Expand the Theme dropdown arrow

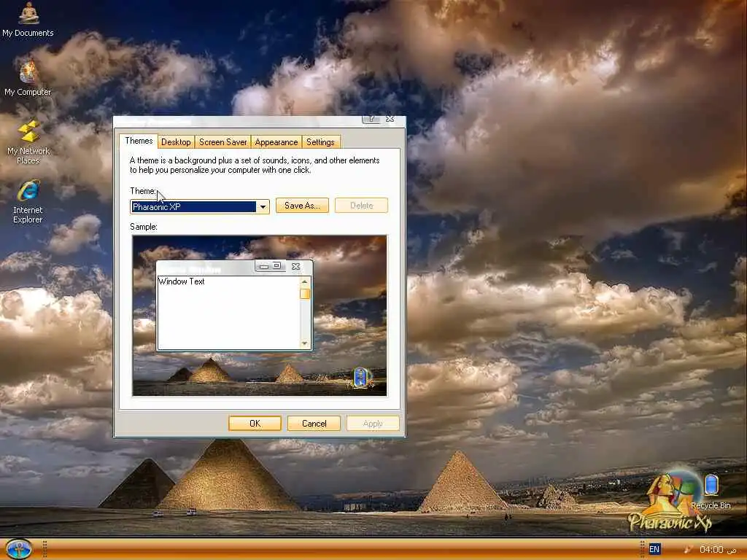click(263, 206)
